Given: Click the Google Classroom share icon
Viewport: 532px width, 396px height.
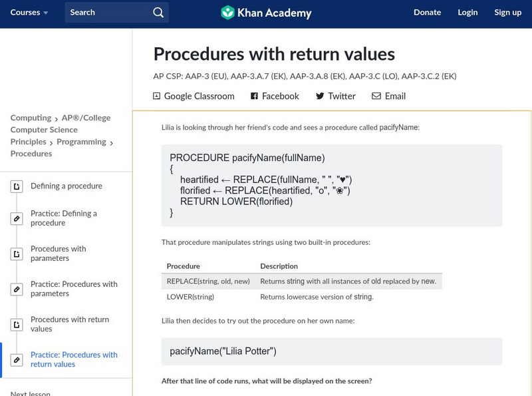Looking at the screenshot, I should click(x=157, y=96).
